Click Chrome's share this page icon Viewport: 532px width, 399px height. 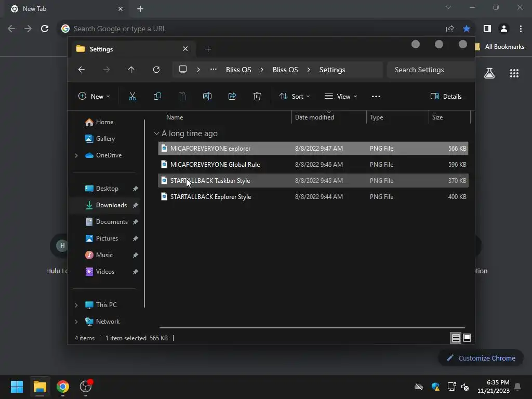click(450, 29)
